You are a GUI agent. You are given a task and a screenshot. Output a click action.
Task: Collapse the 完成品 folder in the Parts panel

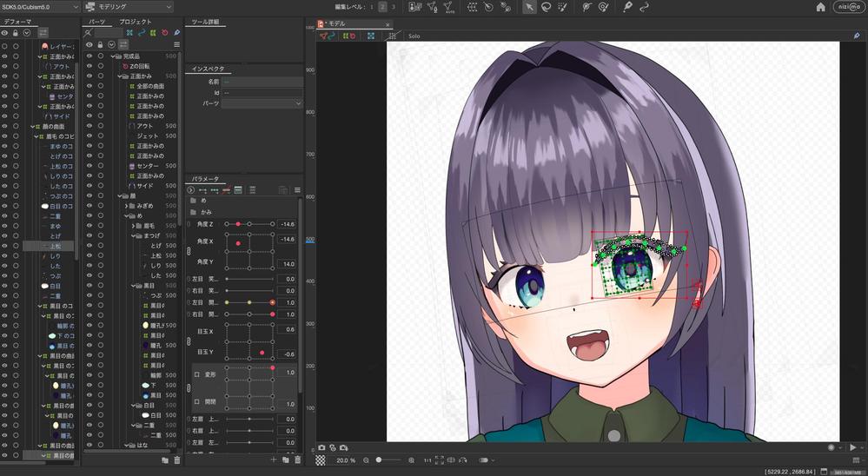[113, 56]
